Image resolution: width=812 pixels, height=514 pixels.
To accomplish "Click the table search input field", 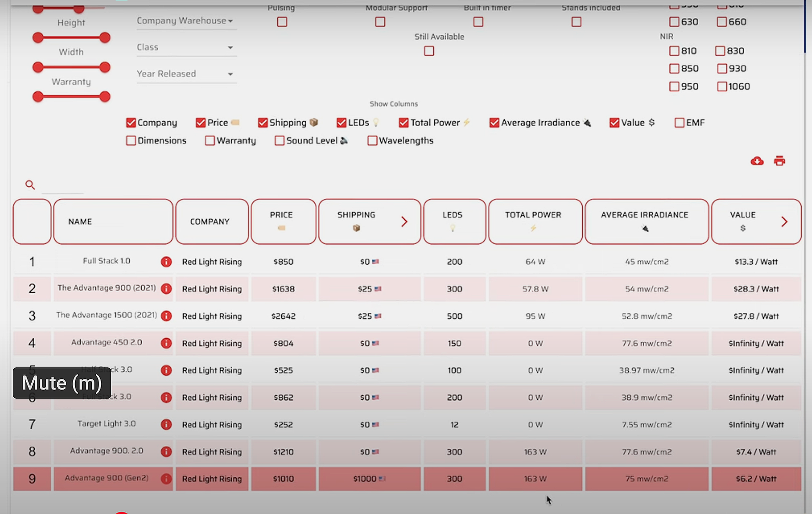I will (63, 186).
